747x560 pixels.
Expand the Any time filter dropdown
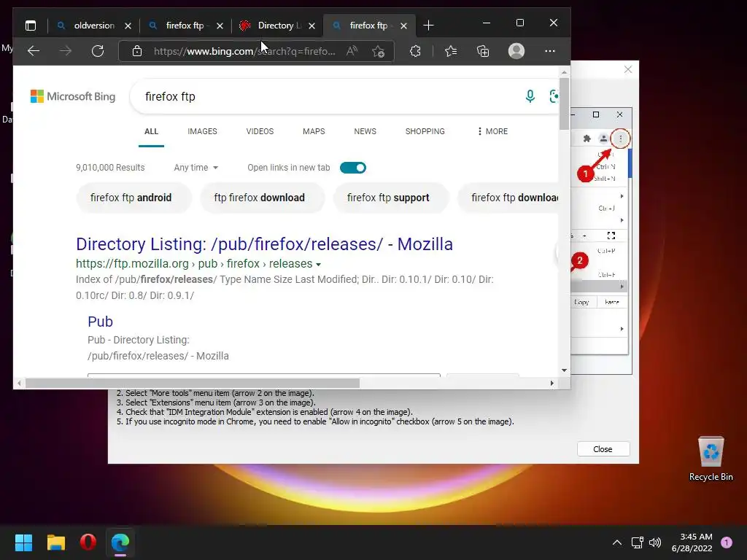click(196, 168)
